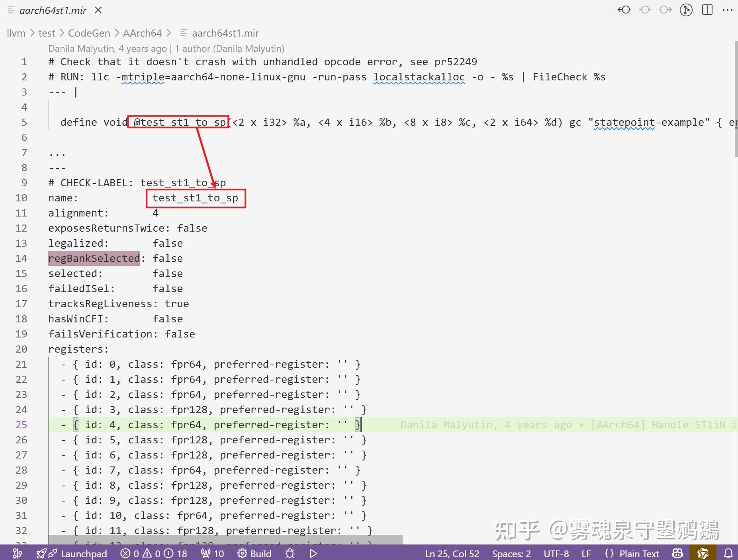Switch to the aarch64st1.mir tab
Viewport: 738px width, 560px height.
[x=53, y=10]
